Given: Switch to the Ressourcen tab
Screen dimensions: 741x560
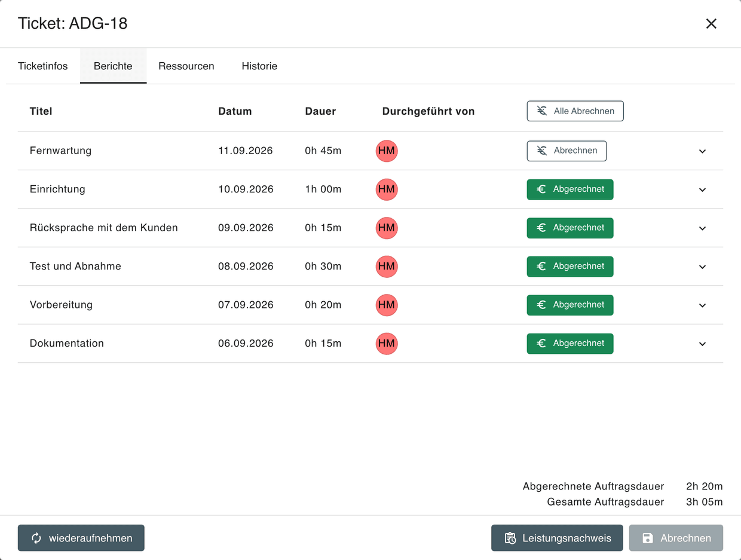Looking at the screenshot, I should (x=186, y=66).
